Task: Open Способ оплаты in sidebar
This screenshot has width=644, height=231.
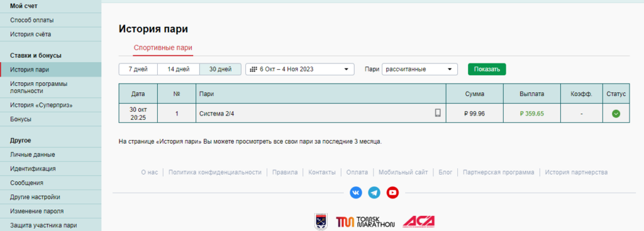Action: pyautogui.click(x=50, y=20)
